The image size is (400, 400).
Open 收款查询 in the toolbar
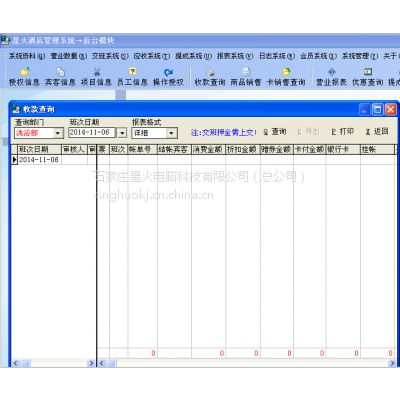[x=210, y=77]
